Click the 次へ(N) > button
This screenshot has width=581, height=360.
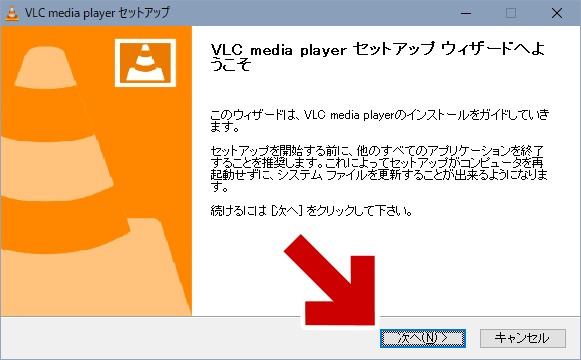point(423,338)
